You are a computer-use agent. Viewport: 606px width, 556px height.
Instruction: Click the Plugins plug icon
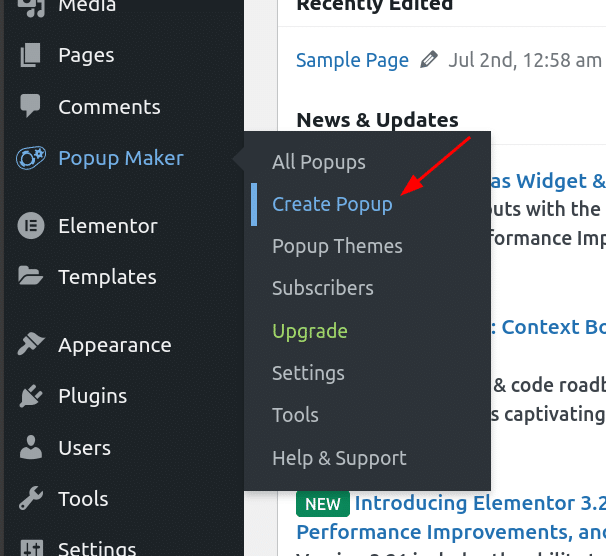tap(31, 396)
